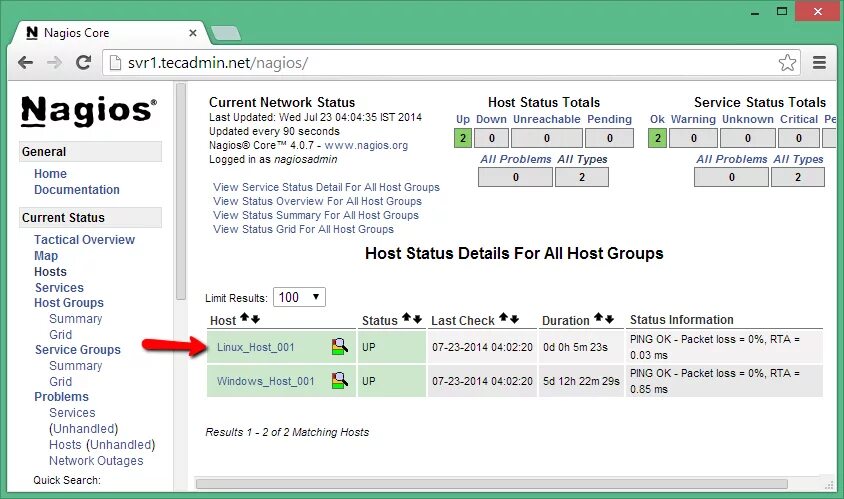Click the browser back arrow
Screen dimensions: 844x499
[25, 62]
